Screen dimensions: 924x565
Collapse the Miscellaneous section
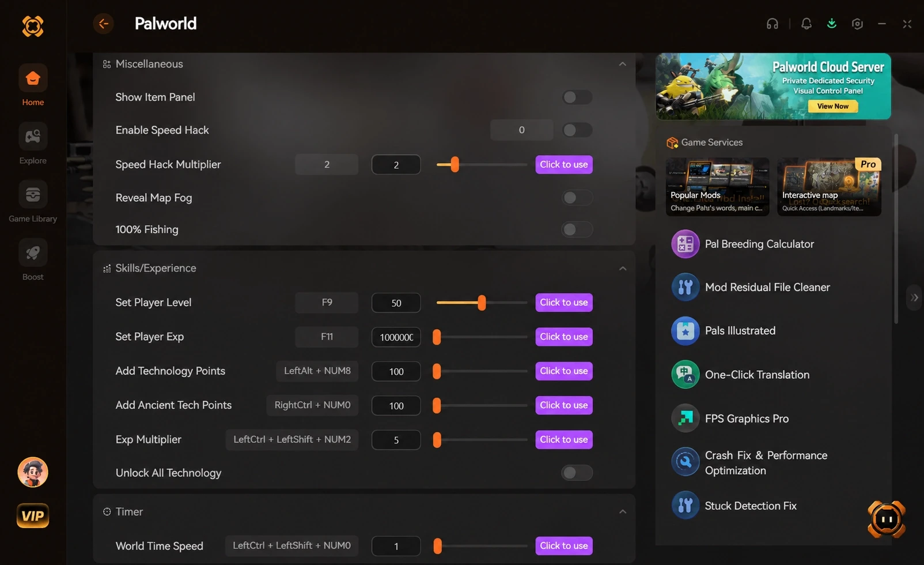[x=623, y=64]
